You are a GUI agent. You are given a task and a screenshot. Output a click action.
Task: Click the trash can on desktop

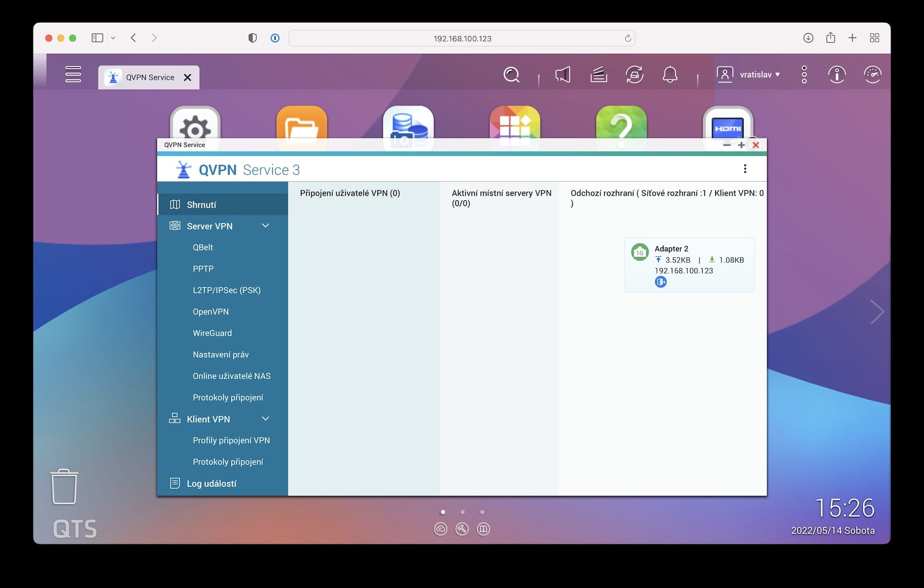coord(64,487)
